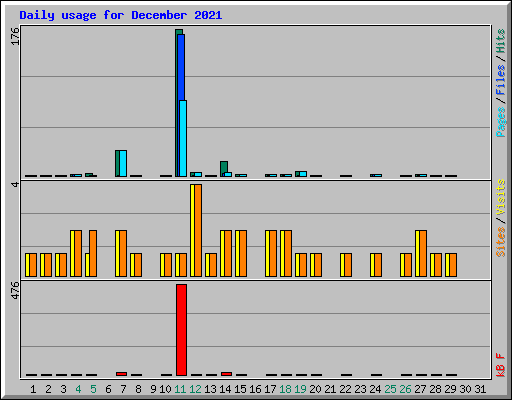Screen dimensions: 512x400
Task: Select day "24" on the x-axis
Action: [x=375, y=389]
